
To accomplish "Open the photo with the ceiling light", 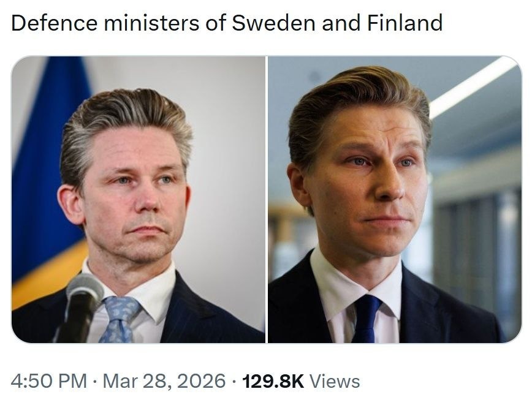I will pyautogui.click(x=394, y=200).
